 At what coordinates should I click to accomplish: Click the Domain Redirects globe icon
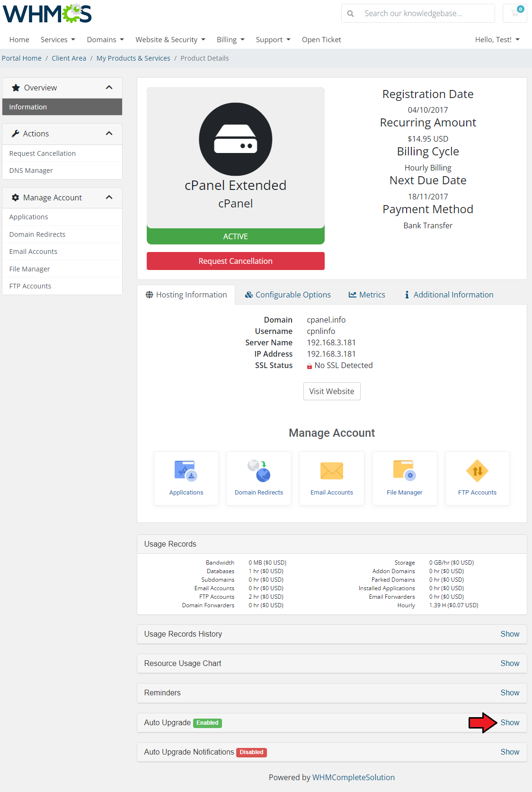tap(259, 471)
